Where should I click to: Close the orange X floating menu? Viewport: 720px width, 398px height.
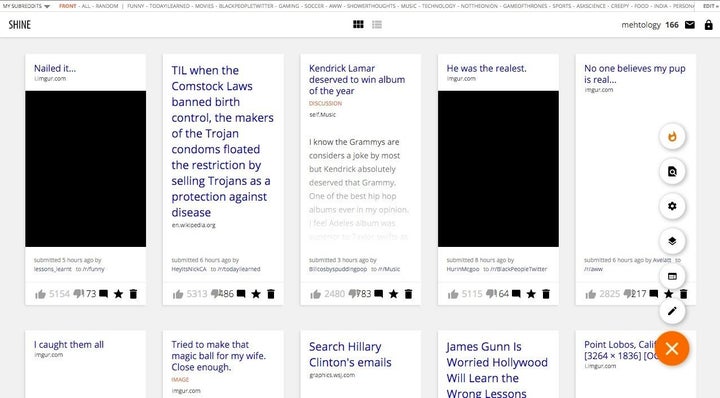click(672, 349)
